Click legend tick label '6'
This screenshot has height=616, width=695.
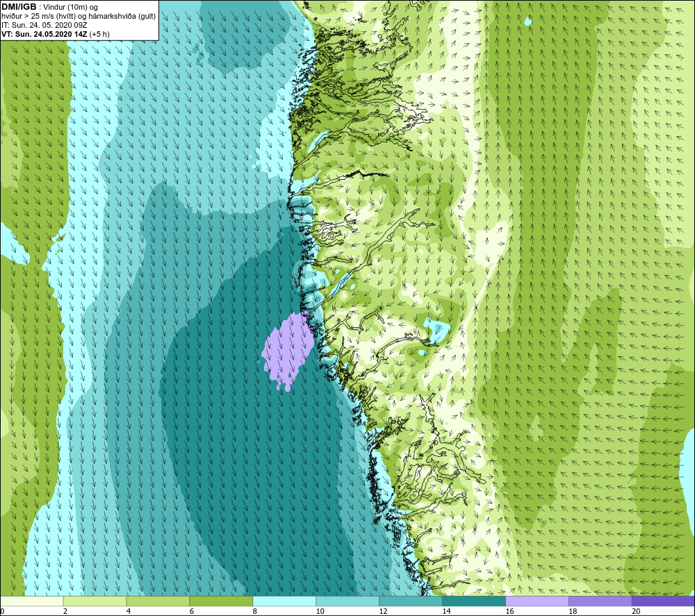(x=192, y=612)
